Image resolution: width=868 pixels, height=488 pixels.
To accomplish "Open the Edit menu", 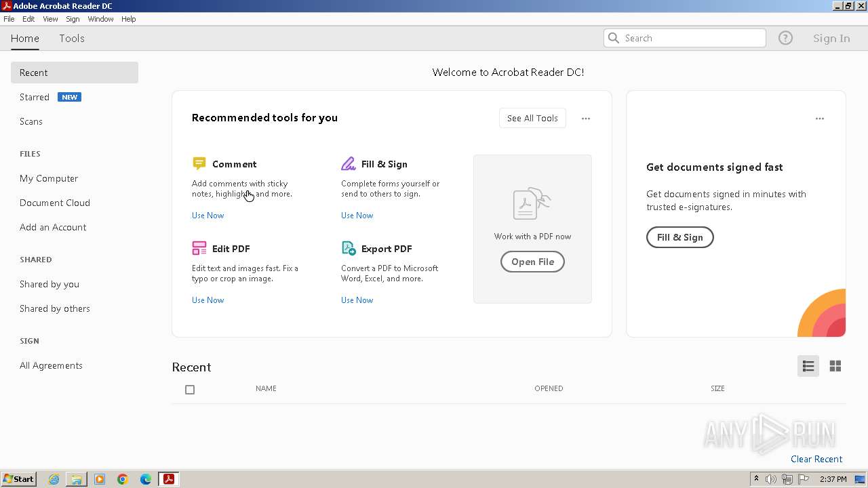I will [x=28, y=19].
